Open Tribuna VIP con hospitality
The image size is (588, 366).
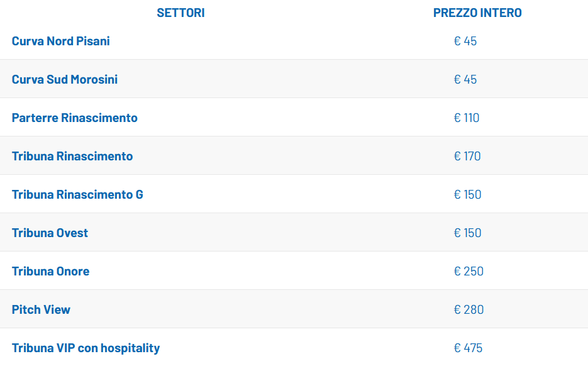point(86,348)
